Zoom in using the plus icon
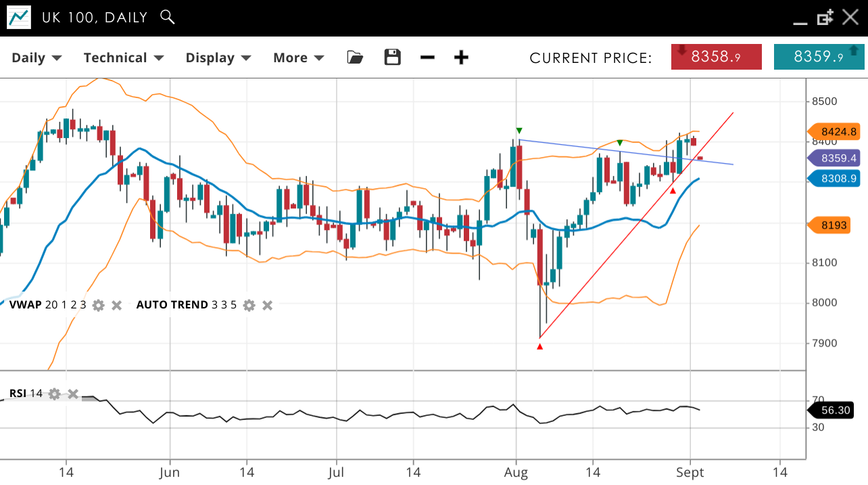Viewport: 868px width, 485px height. point(461,57)
